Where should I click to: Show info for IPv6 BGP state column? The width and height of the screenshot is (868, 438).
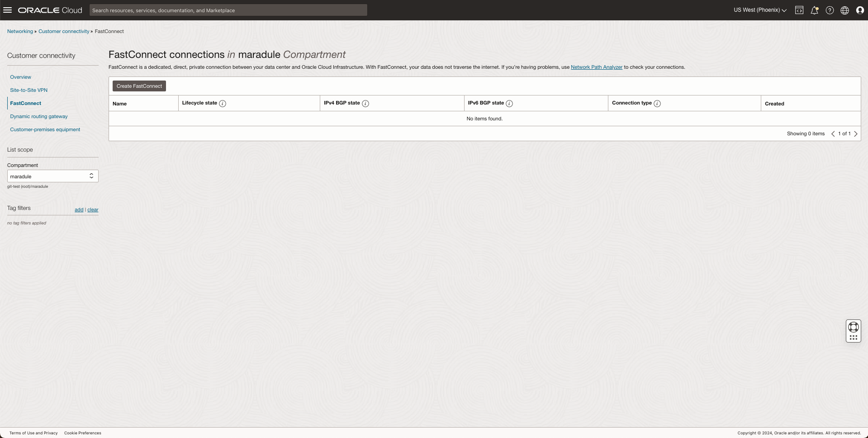click(509, 104)
